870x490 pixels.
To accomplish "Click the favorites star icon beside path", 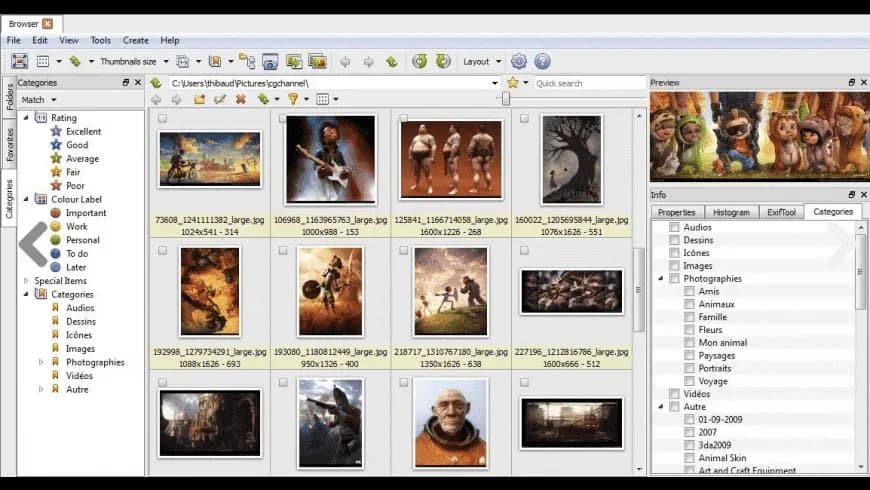I will pyautogui.click(x=513, y=83).
